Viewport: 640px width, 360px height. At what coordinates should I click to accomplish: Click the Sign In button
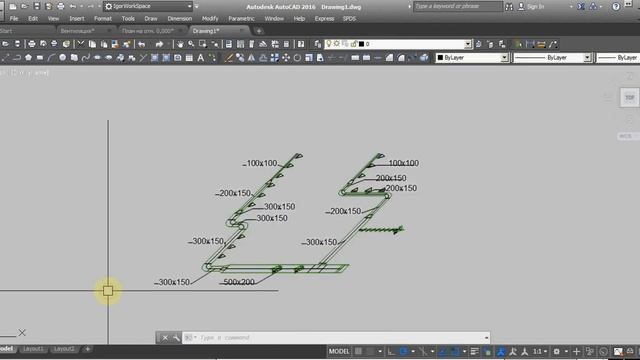coord(531,7)
